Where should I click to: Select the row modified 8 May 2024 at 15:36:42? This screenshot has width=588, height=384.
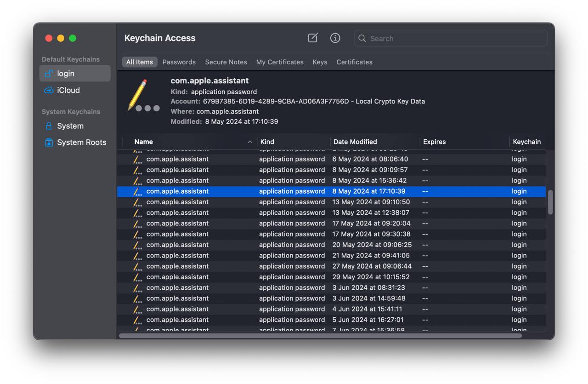click(x=332, y=181)
